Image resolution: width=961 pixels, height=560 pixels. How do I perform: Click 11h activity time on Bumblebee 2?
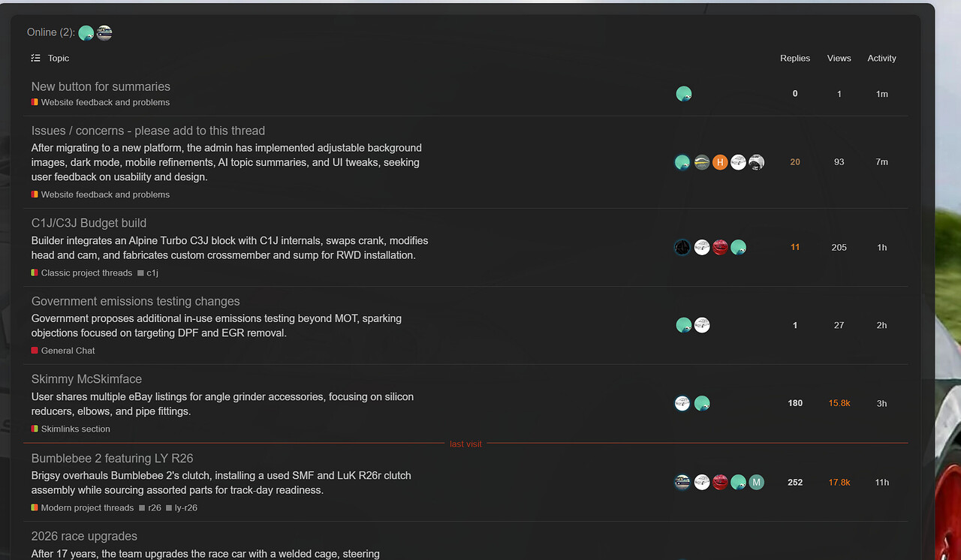[882, 482]
